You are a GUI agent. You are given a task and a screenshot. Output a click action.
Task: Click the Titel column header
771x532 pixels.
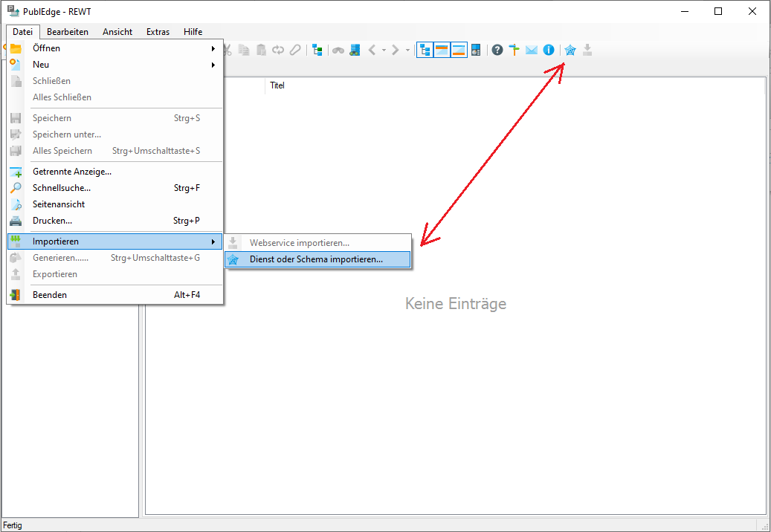(277, 85)
